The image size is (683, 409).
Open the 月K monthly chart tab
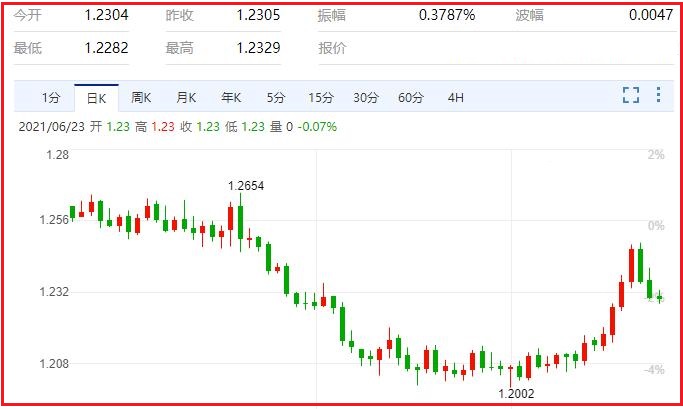[186, 98]
